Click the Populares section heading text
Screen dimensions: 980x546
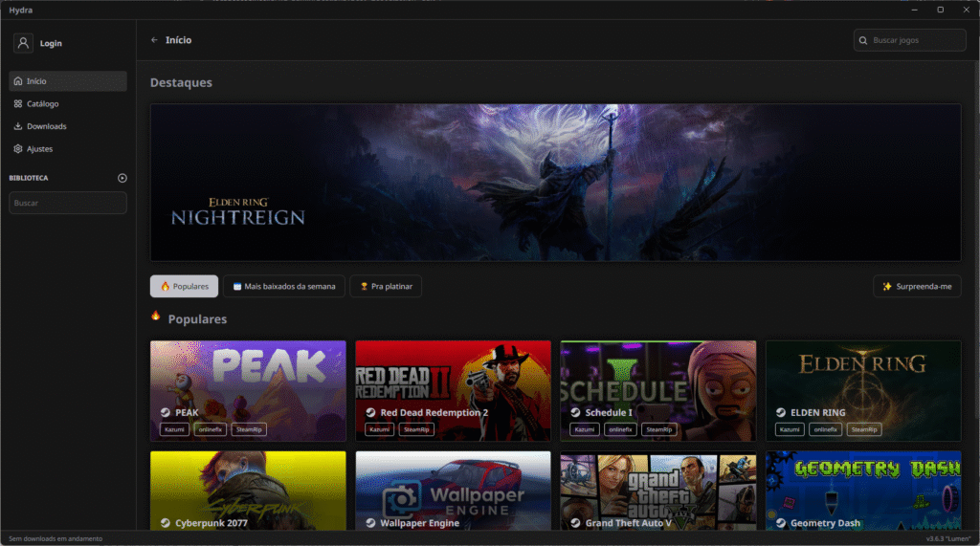[197, 319]
